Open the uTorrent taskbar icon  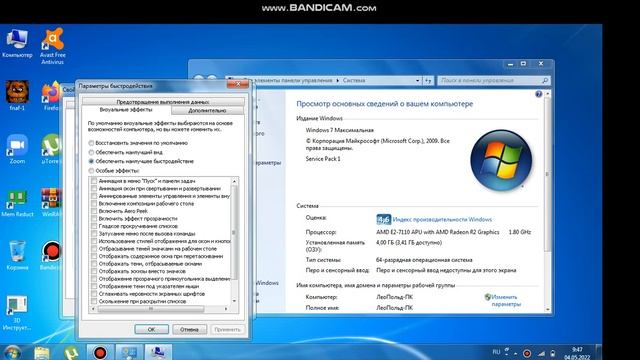pos(71,353)
